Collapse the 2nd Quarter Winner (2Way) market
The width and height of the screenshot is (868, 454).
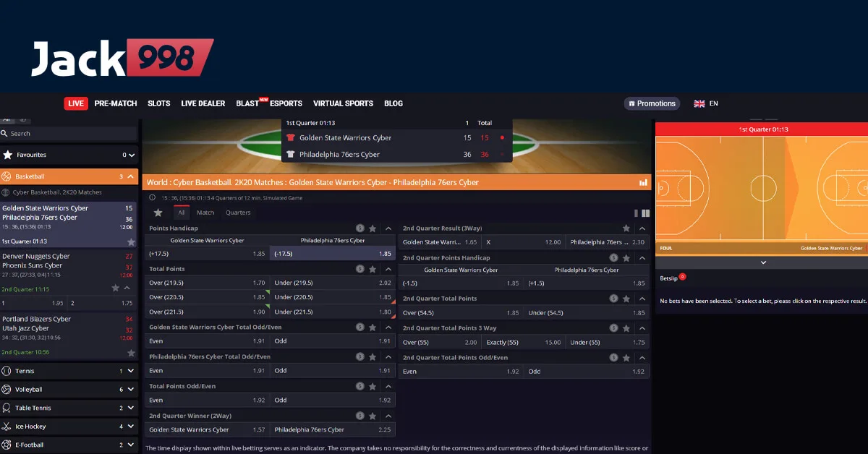[388, 416]
